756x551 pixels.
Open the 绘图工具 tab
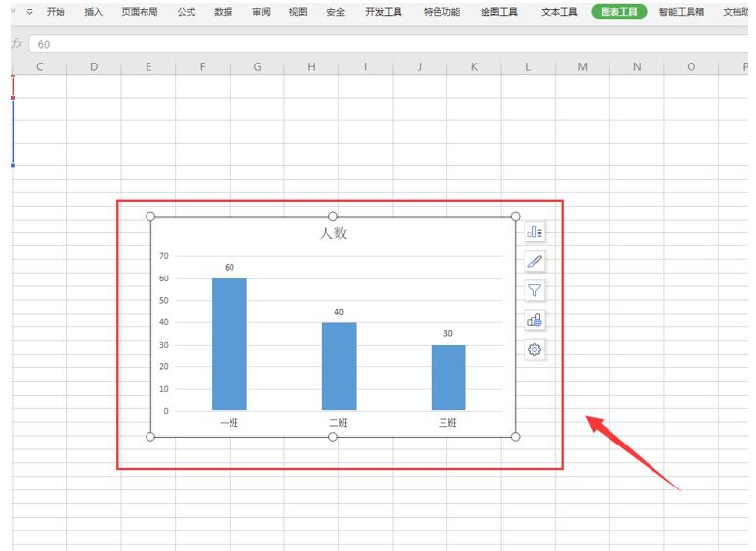point(499,12)
